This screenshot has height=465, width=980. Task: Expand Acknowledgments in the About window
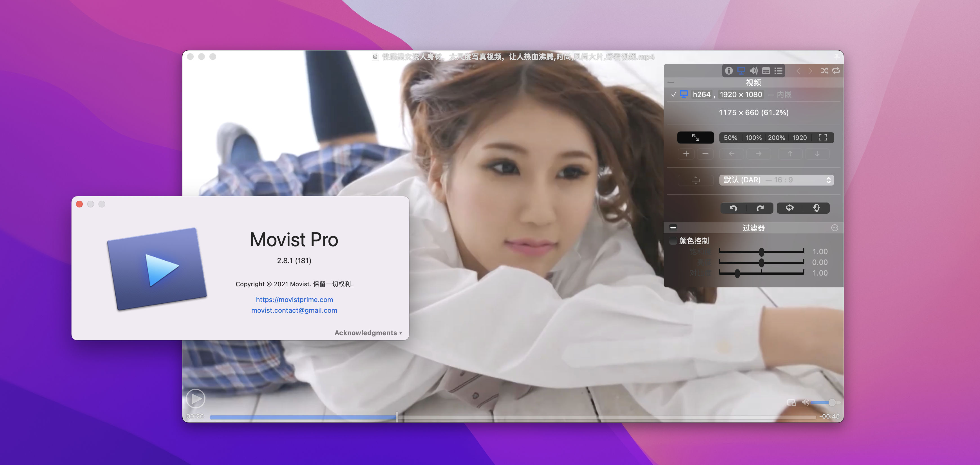[x=368, y=333]
